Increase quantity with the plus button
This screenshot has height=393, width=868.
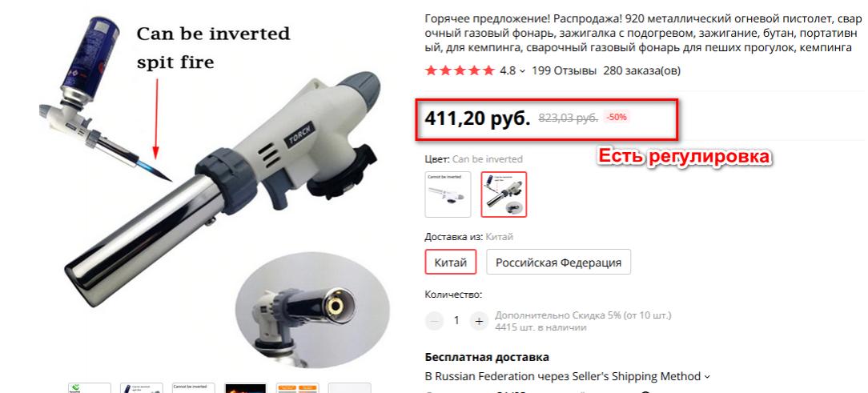[479, 320]
